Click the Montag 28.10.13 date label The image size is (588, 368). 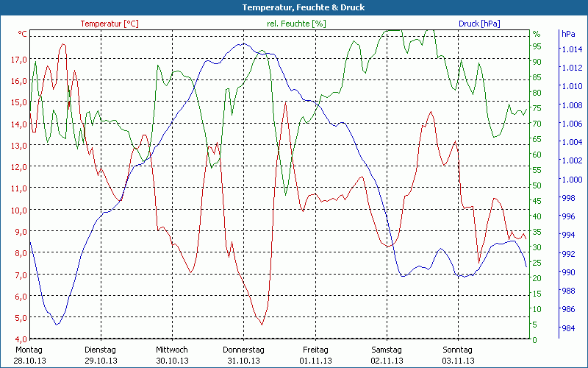[x=29, y=355]
